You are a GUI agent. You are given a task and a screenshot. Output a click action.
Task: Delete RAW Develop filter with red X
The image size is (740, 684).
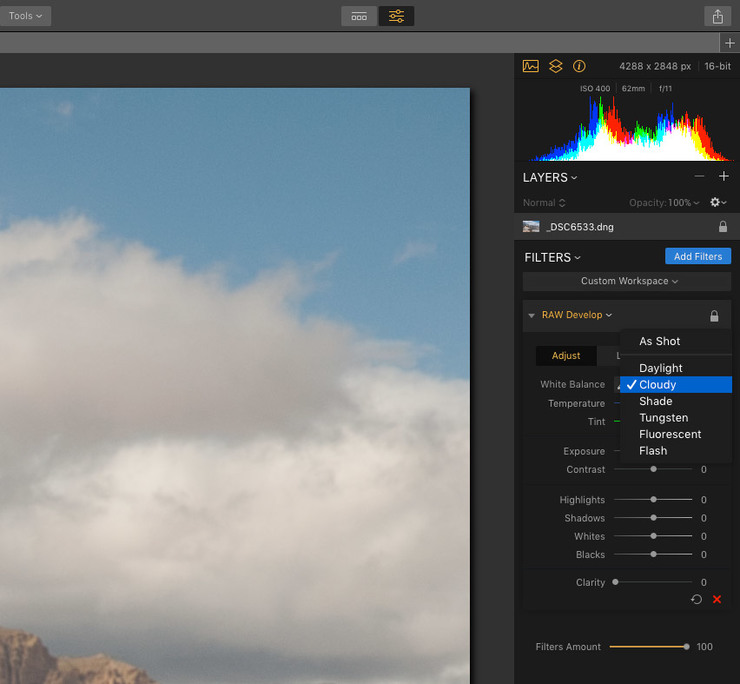(717, 599)
